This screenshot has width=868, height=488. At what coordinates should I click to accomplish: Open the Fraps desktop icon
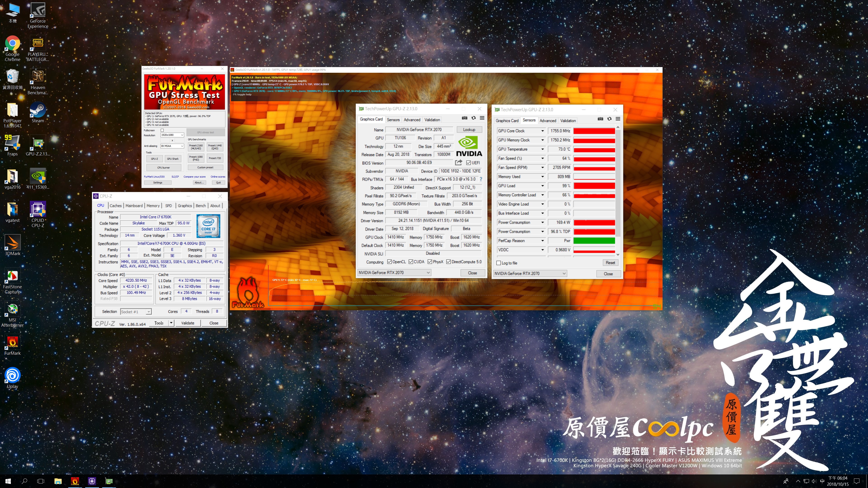pos(12,146)
